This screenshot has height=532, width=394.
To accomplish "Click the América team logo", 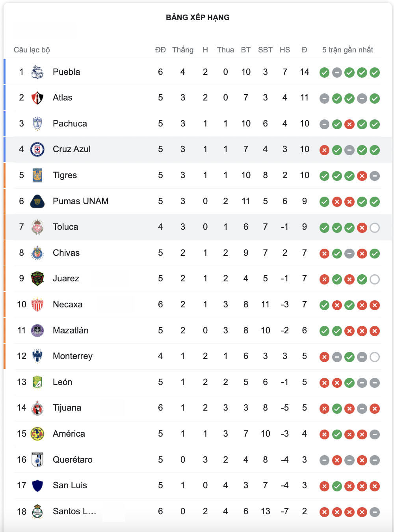I will 37,434.
